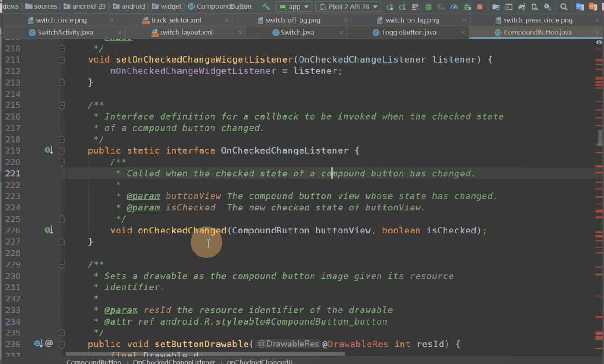
Task: Click the onCheckedChanged method name on line 226
Action: [182, 230]
